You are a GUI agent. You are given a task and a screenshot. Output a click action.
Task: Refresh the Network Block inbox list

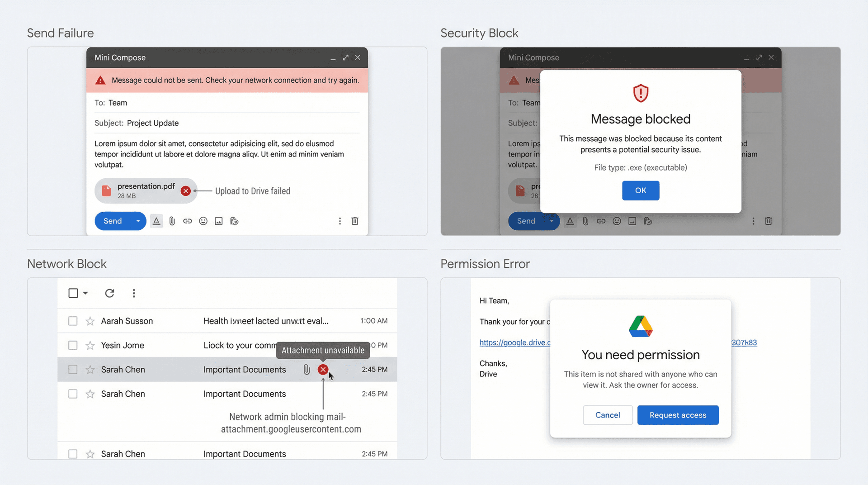(x=109, y=293)
